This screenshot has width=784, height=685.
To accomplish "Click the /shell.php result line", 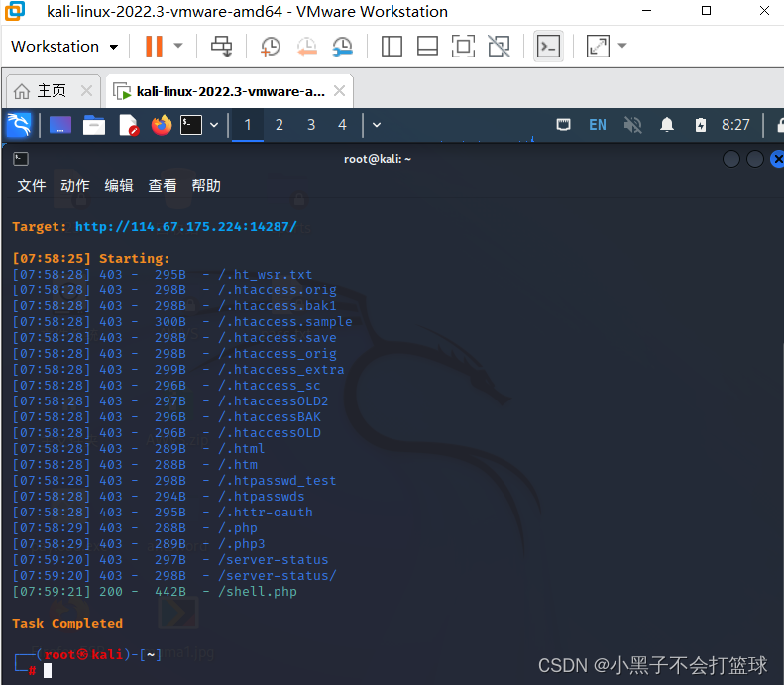I will tap(155, 592).
